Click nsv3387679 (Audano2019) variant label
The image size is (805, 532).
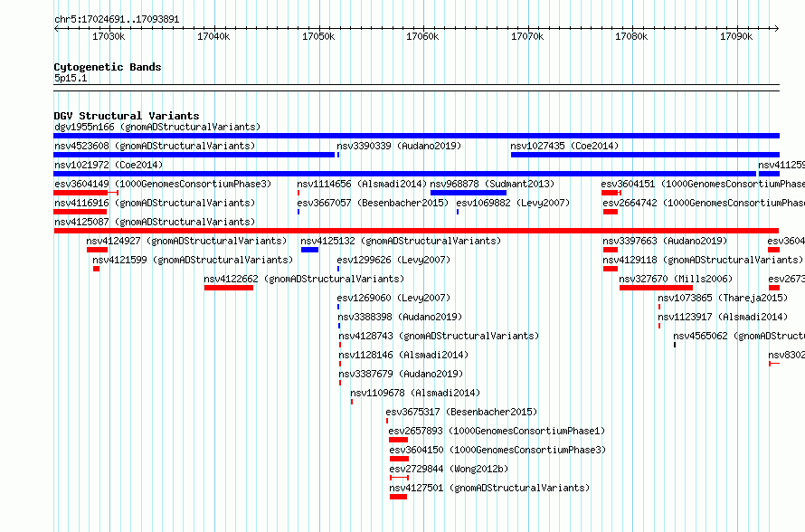[x=401, y=374]
